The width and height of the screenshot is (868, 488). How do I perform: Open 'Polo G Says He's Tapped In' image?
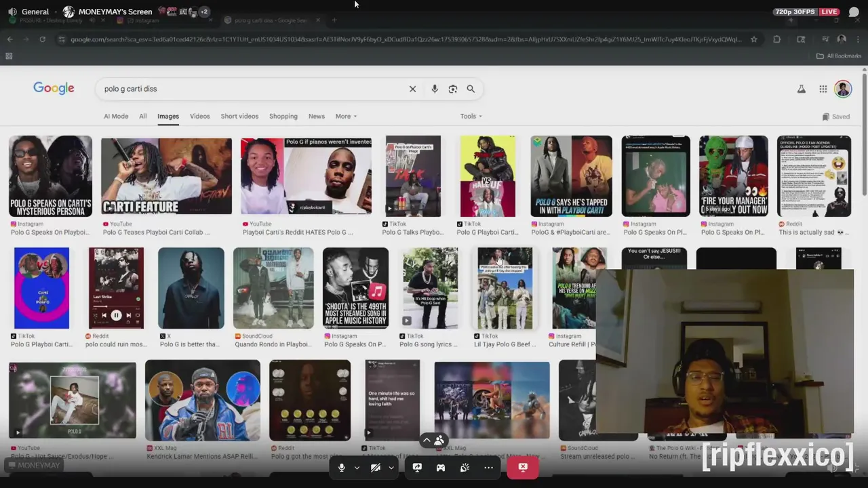[x=571, y=176]
